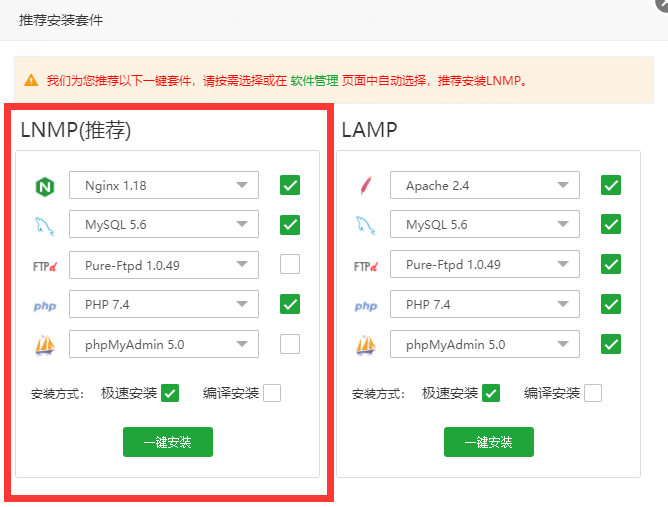Click the Apache feather icon in LAMP
Viewport: 668px width, 507px height.
366,185
